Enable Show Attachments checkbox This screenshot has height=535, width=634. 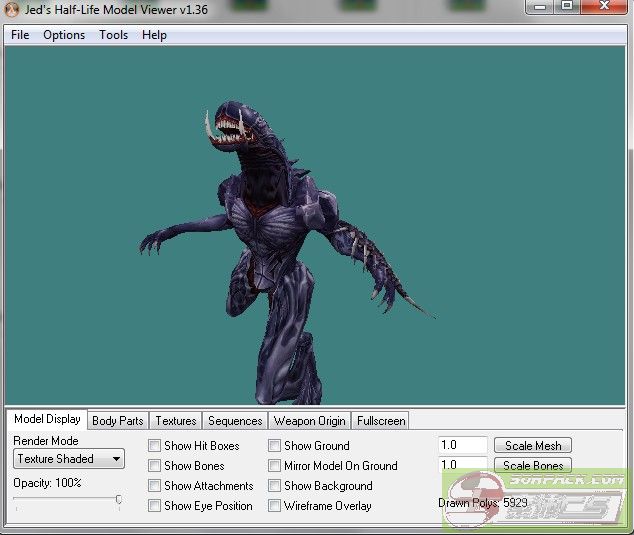click(x=155, y=486)
